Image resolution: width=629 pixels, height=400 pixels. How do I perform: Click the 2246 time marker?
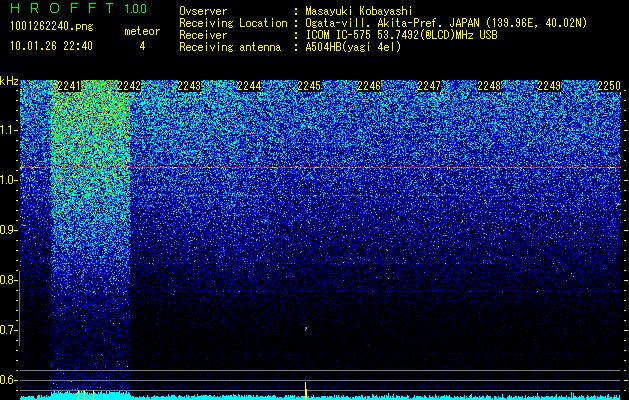(369, 86)
